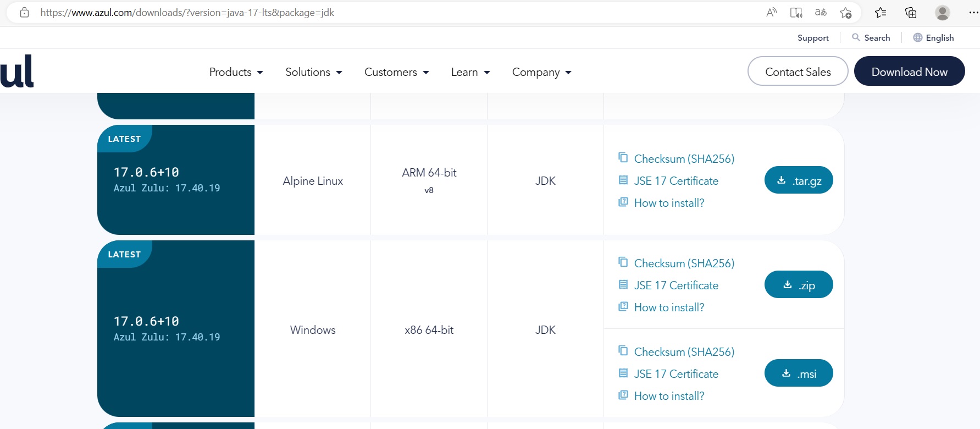Click the site lock icon in address bar

(x=24, y=12)
